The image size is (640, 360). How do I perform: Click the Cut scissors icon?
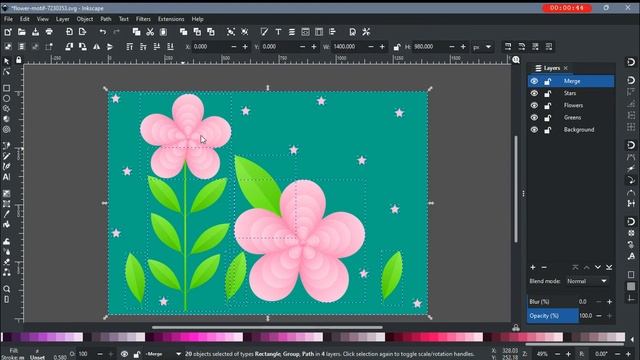tap(150, 32)
